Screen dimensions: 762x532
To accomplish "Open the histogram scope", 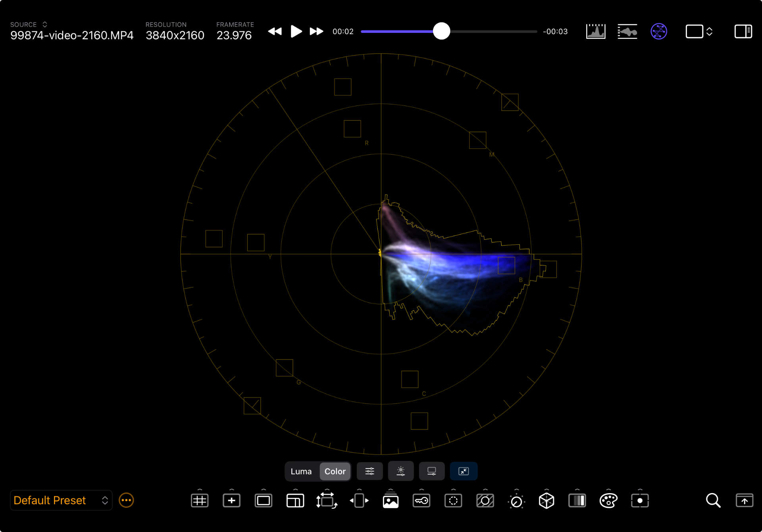I will [x=596, y=31].
